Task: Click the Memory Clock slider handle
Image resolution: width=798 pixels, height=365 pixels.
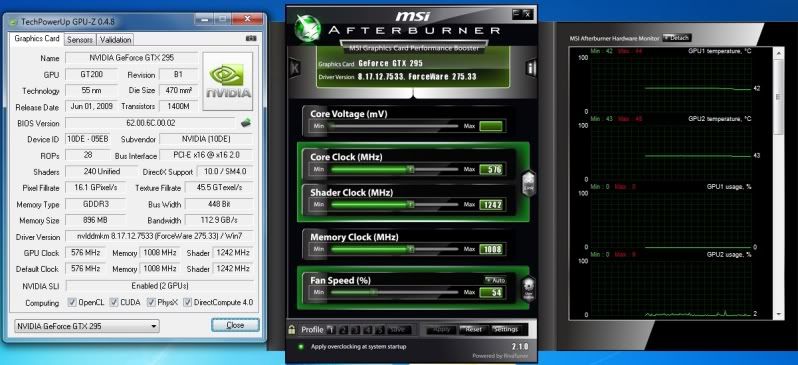Action: click(410, 249)
